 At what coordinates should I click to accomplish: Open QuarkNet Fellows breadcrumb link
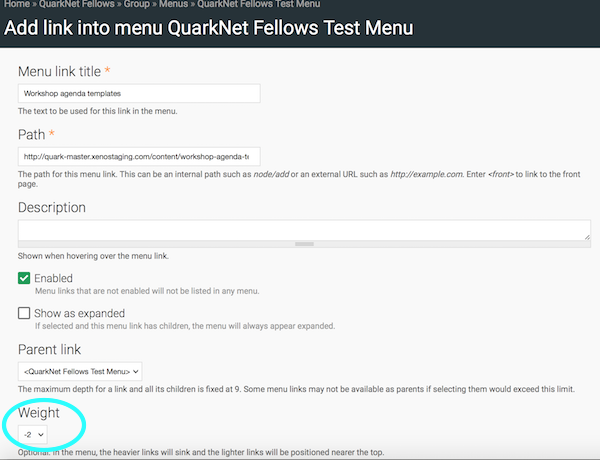[x=77, y=4]
